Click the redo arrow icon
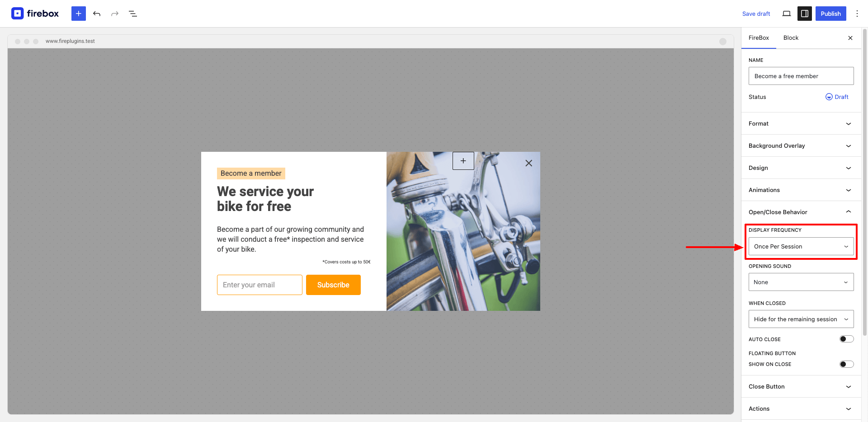Screen dimensions: 868x422 coord(115,14)
